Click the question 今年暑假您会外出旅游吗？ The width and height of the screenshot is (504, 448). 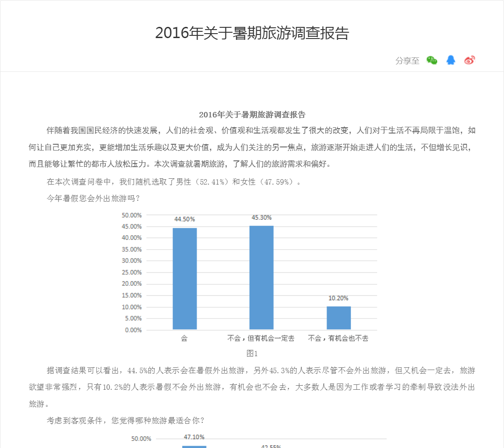(x=93, y=198)
